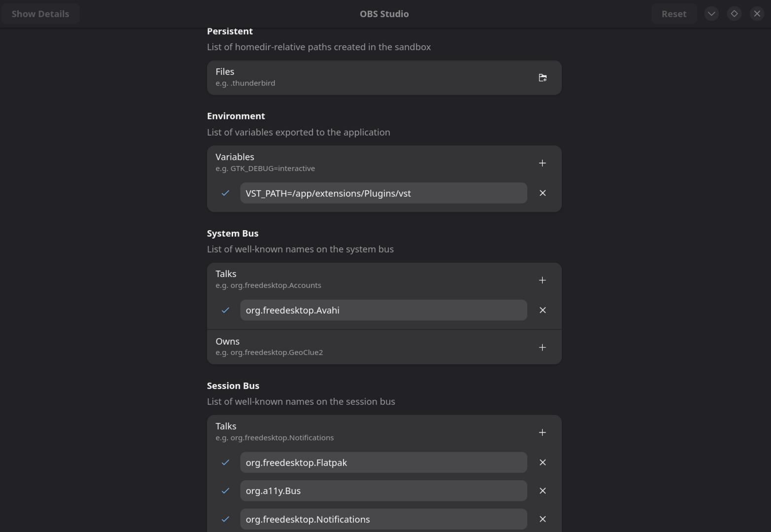Viewport: 771px width, 532px height.
Task: Click the Files add-folder icon
Action: click(542, 77)
